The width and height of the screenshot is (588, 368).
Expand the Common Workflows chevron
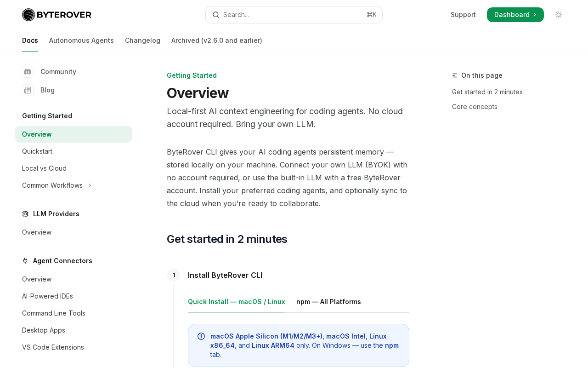click(90, 185)
